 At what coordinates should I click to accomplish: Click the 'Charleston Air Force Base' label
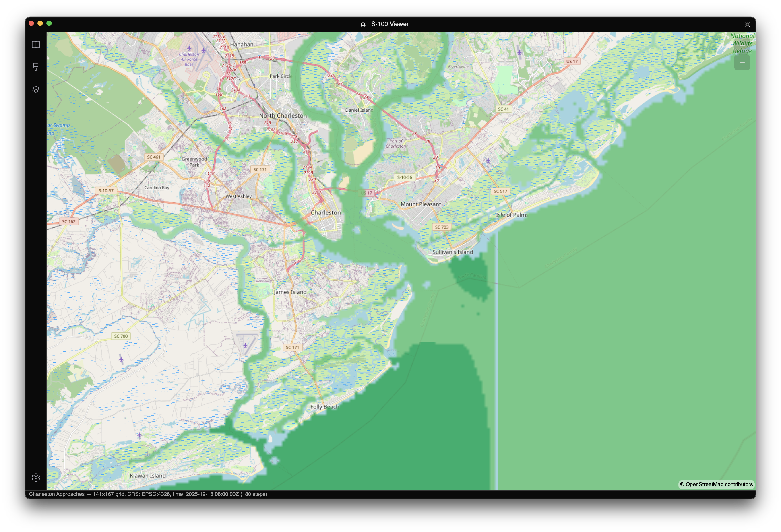[189, 59]
